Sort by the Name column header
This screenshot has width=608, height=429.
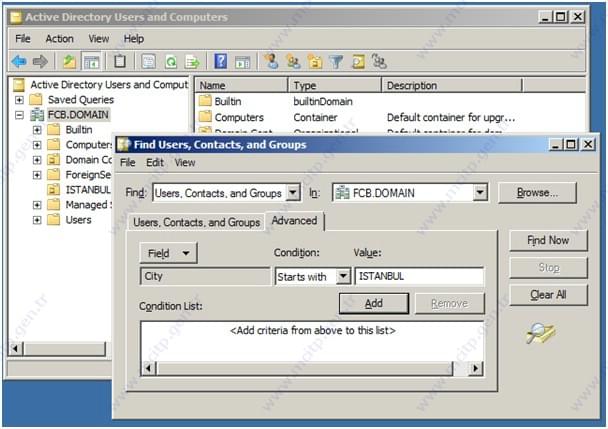tap(241, 85)
